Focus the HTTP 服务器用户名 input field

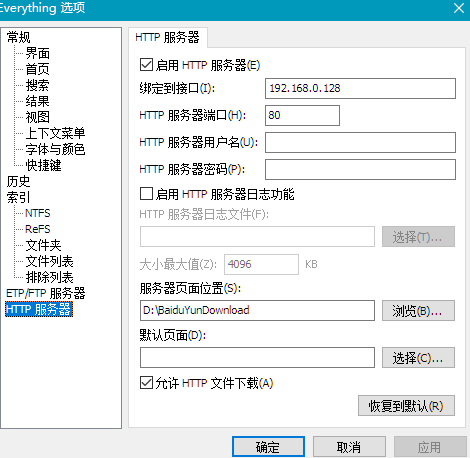click(x=360, y=142)
